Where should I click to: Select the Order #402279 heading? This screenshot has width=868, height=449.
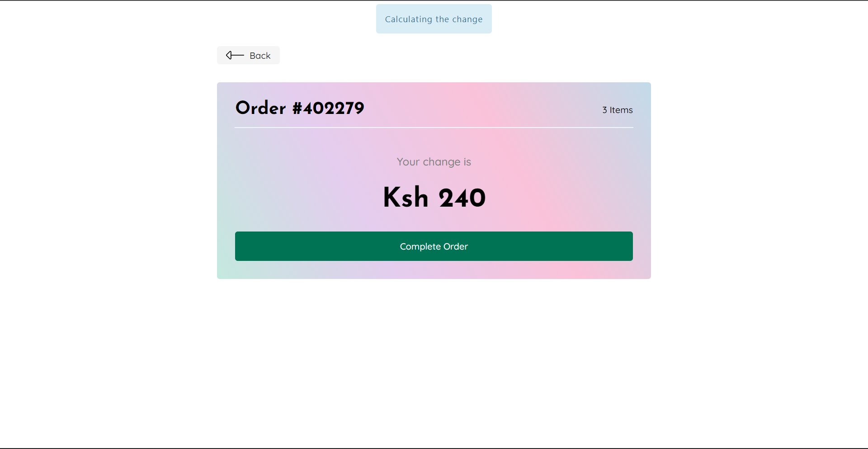[x=299, y=108]
